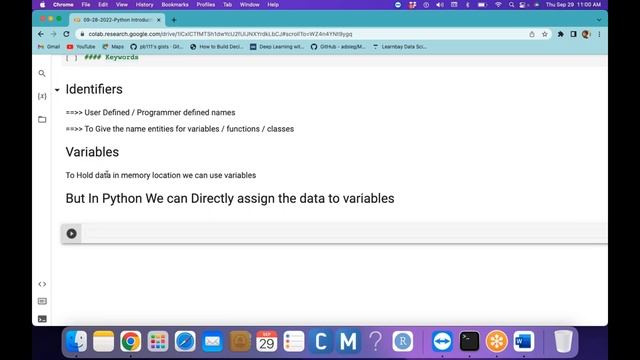Open a new browser tab
Viewport: 640px width, 360px height.
(174, 20)
